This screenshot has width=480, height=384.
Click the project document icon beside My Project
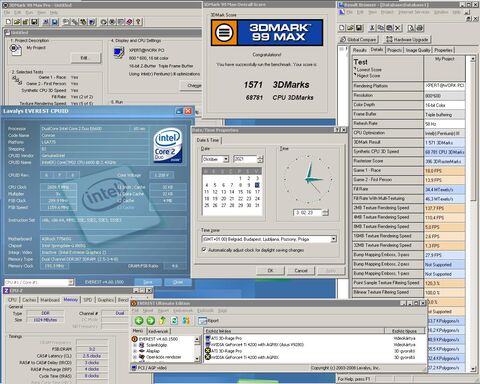point(15,50)
